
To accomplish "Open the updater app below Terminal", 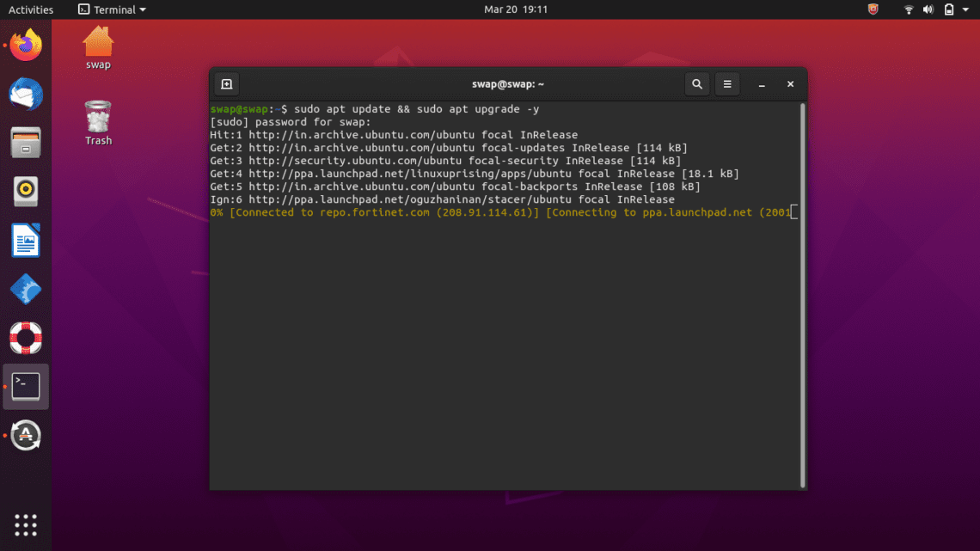I will click(x=25, y=435).
